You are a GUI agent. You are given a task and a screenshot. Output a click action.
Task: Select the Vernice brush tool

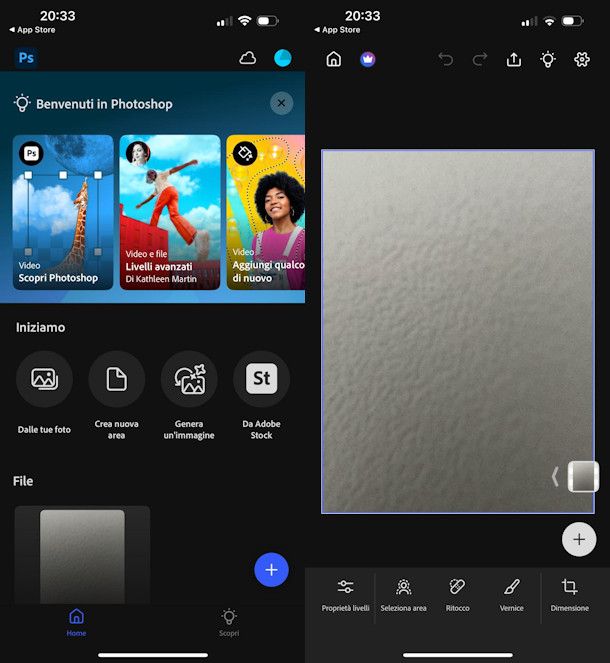tap(512, 595)
